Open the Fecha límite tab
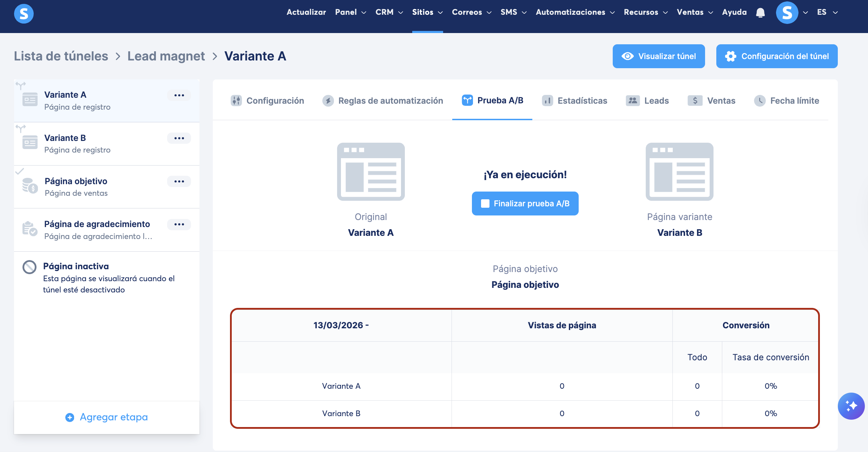The height and width of the screenshot is (452, 868). [x=787, y=101]
